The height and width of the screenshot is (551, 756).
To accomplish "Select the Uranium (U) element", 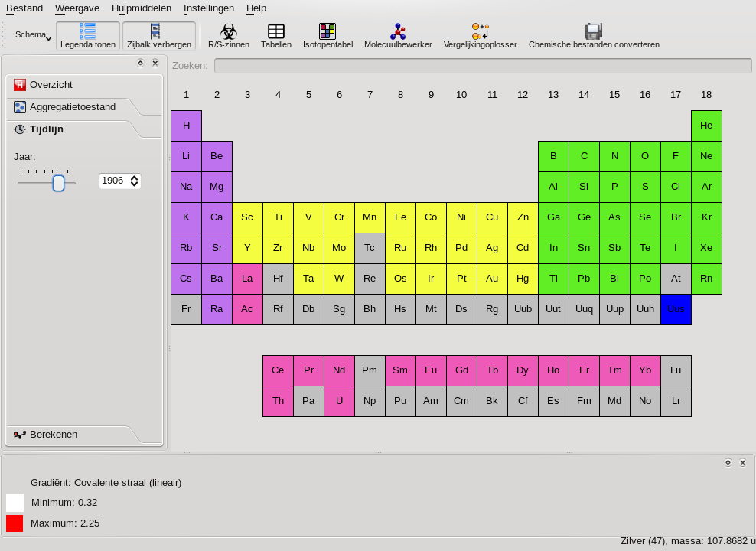I will click(x=339, y=401).
